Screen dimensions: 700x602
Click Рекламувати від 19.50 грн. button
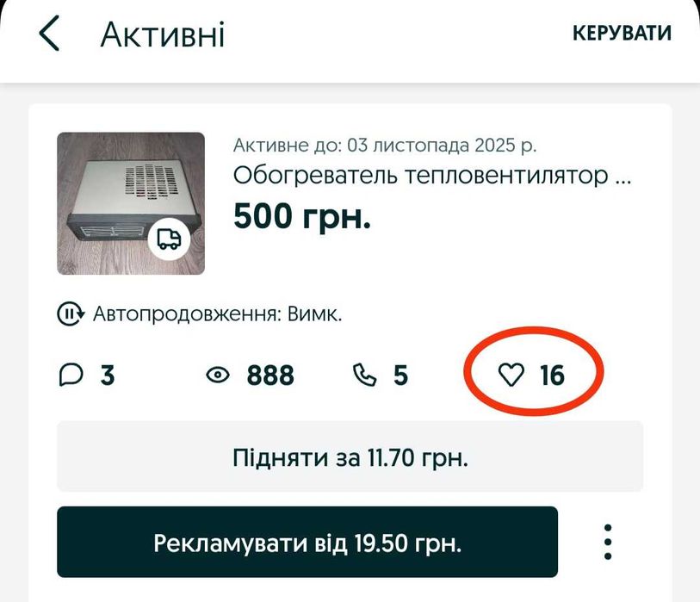point(307,542)
